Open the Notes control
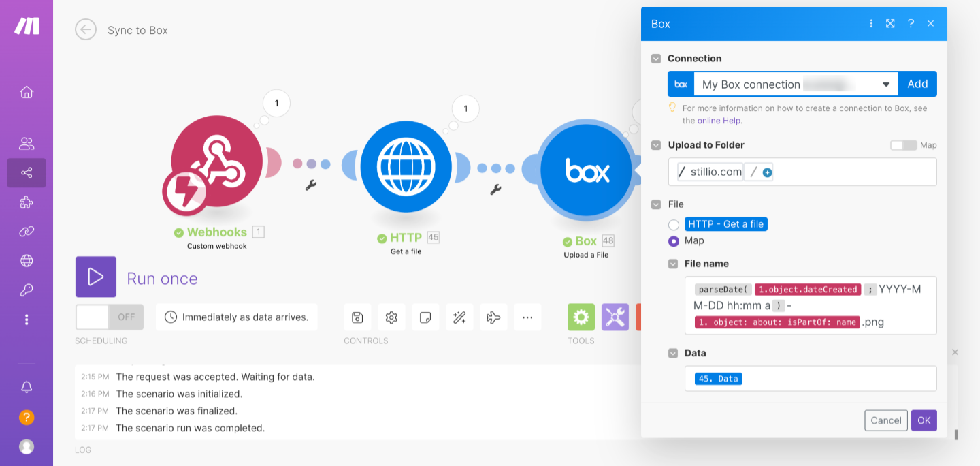 click(425, 317)
